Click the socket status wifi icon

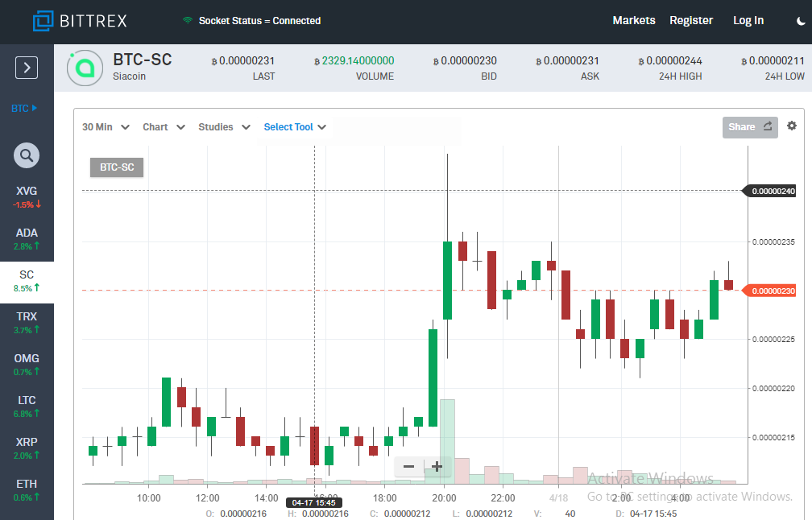click(188, 21)
